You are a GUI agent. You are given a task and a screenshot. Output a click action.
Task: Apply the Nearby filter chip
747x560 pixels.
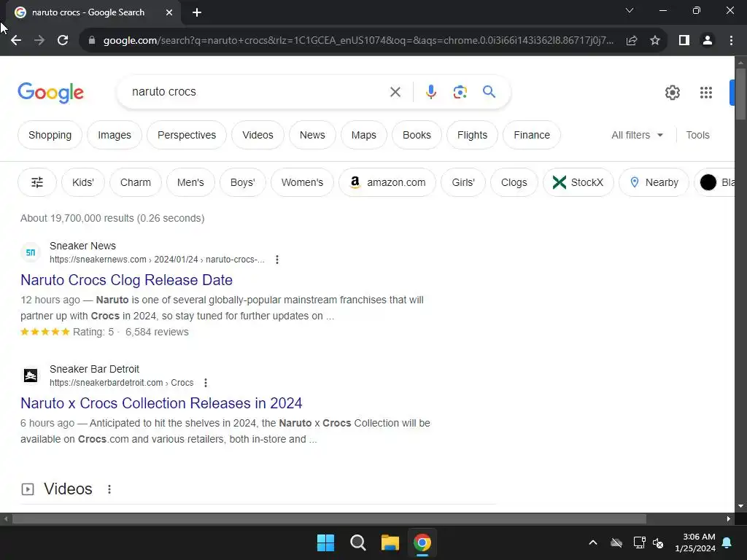tap(654, 182)
